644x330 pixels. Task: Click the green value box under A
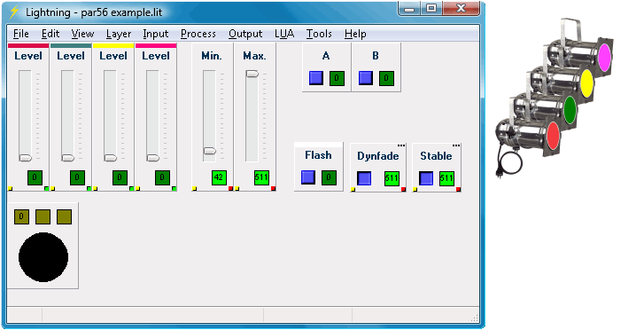(x=337, y=78)
